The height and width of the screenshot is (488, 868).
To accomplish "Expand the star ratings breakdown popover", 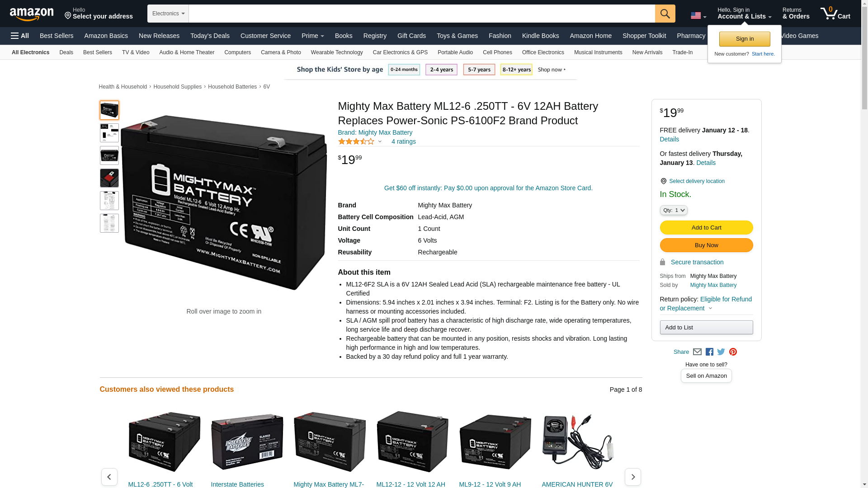I will coord(360,141).
